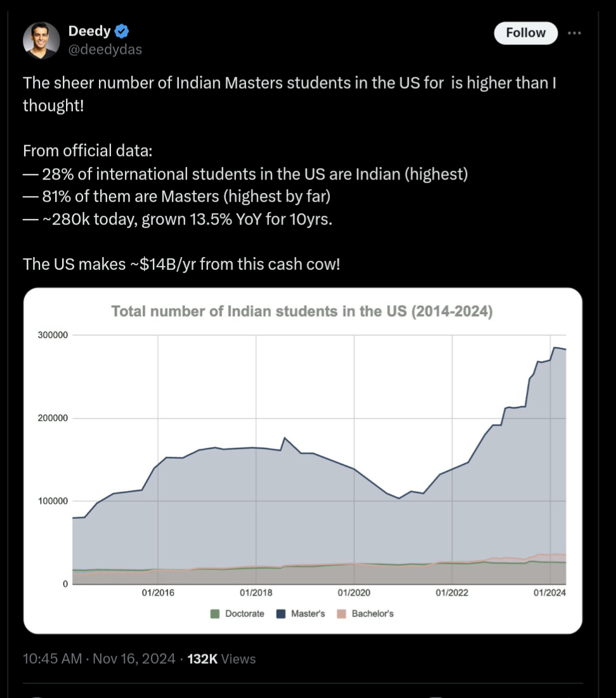616x698 pixels.
Task: Click the blue verified badge icon
Action: coord(122,31)
